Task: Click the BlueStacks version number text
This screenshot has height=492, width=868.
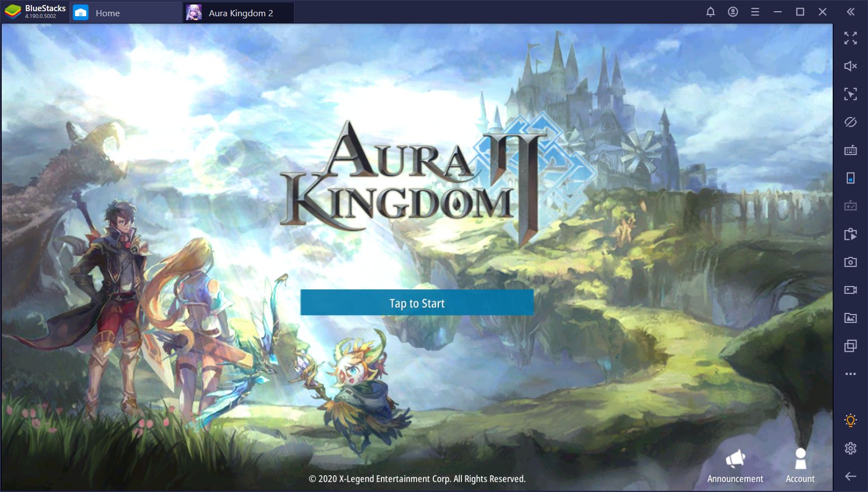Action: click(x=40, y=16)
